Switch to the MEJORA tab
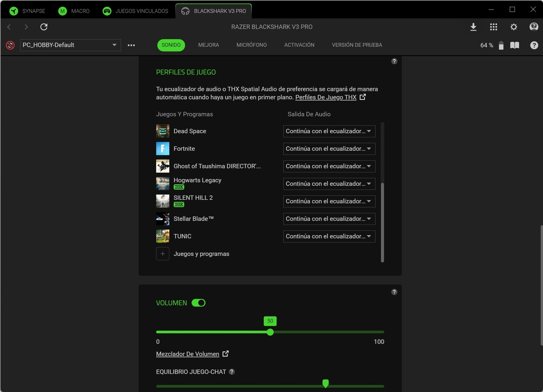Viewport: 543px width, 392px height. click(x=208, y=45)
